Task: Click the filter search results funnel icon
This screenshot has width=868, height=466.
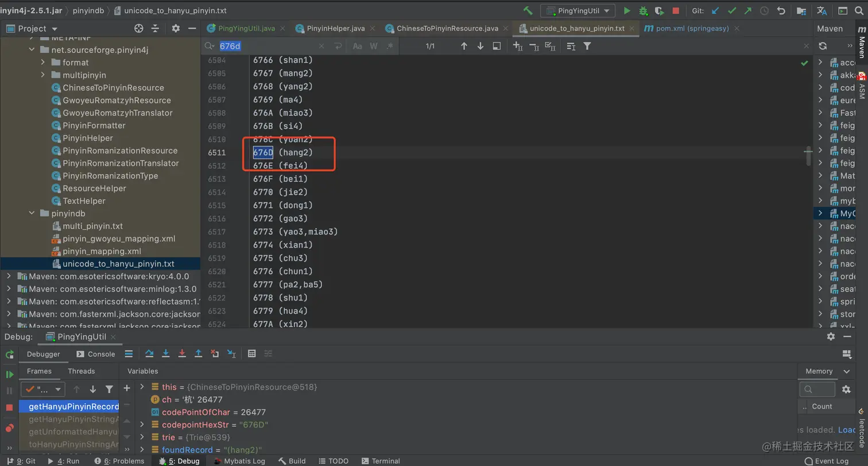Action: pyautogui.click(x=587, y=46)
